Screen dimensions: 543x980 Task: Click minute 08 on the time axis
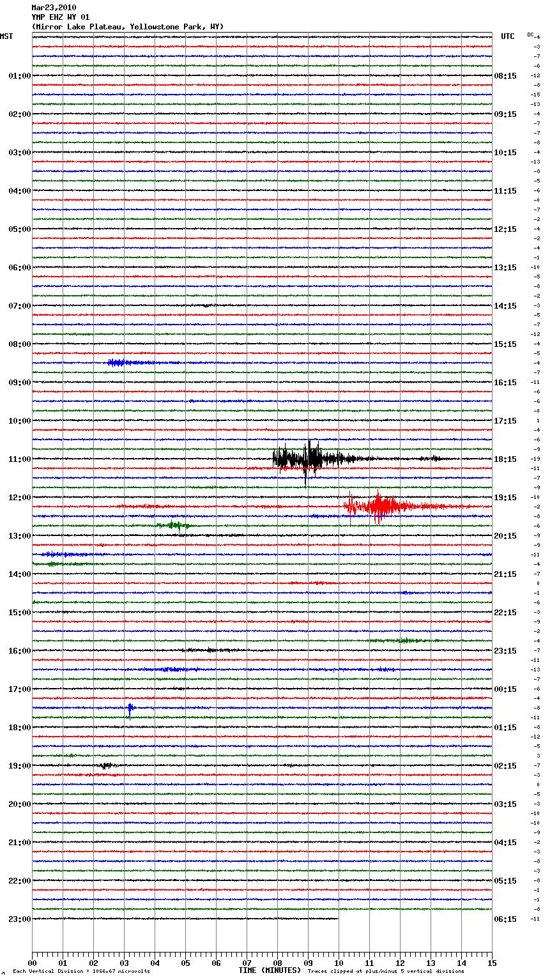coord(277,963)
